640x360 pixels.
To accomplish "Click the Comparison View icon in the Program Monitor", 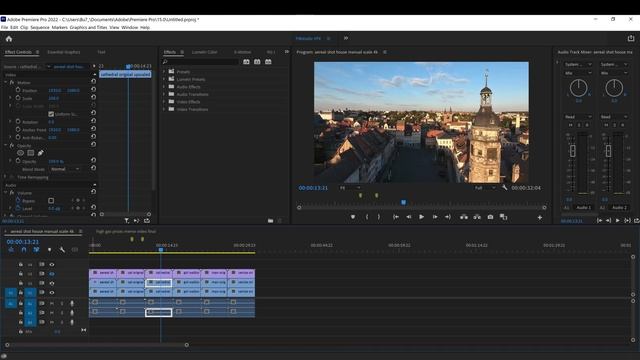I will coord(503,217).
